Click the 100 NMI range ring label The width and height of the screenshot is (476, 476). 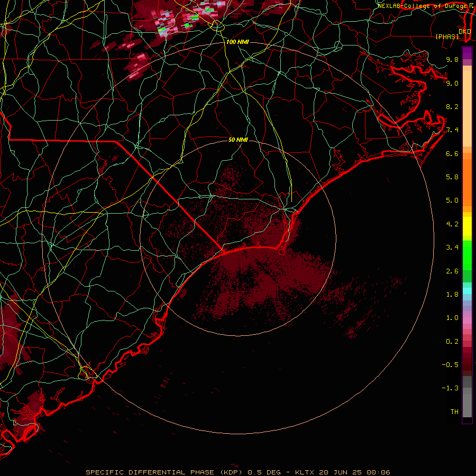click(237, 42)
